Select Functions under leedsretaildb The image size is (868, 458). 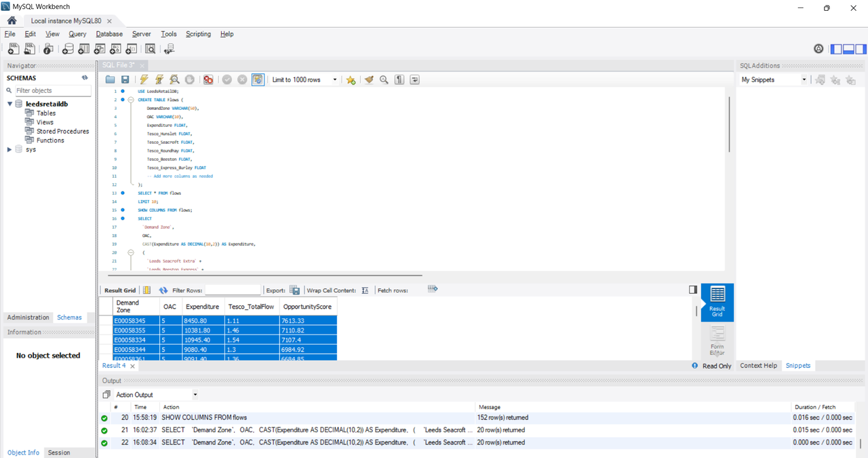pyautogui.click(x=50, y=140)
